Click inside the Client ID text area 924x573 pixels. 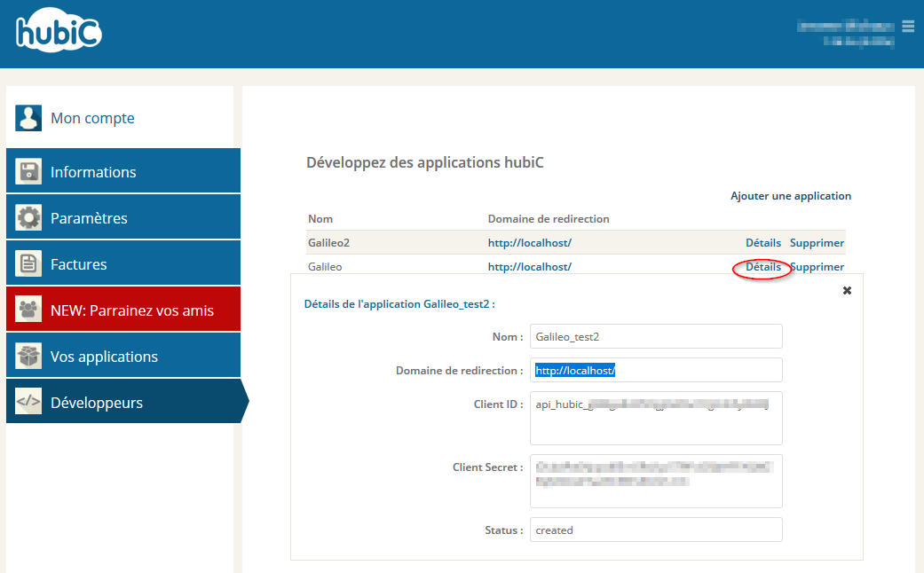coord(656,418)
